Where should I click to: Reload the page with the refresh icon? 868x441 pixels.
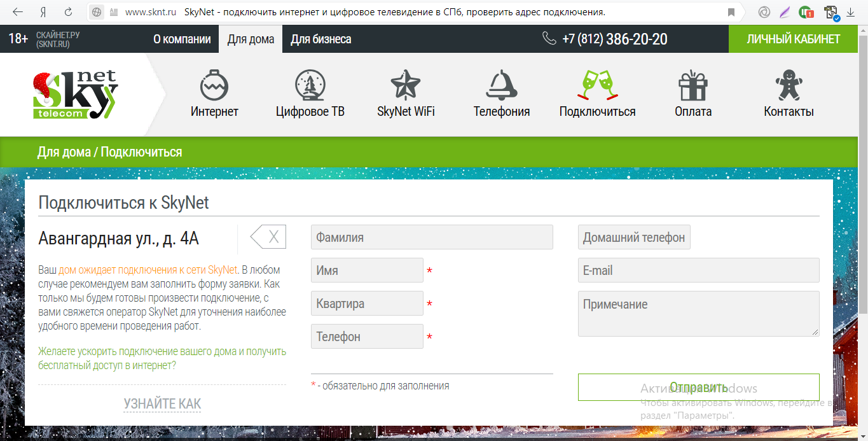pos(68,12)
